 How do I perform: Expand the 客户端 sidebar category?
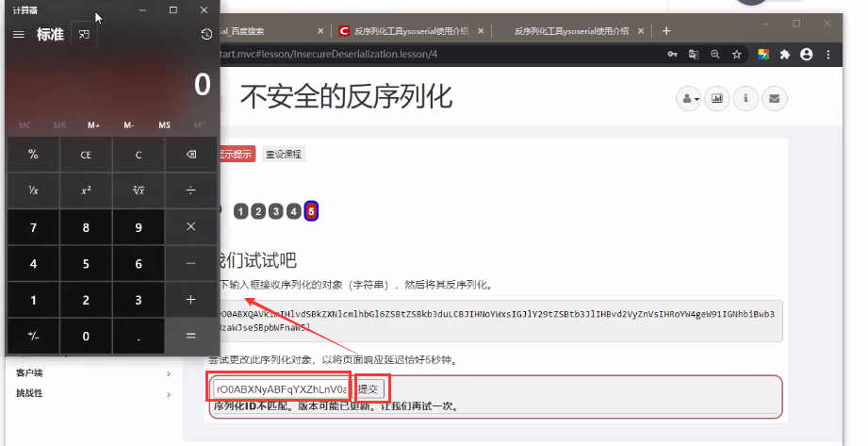(92, 373)
